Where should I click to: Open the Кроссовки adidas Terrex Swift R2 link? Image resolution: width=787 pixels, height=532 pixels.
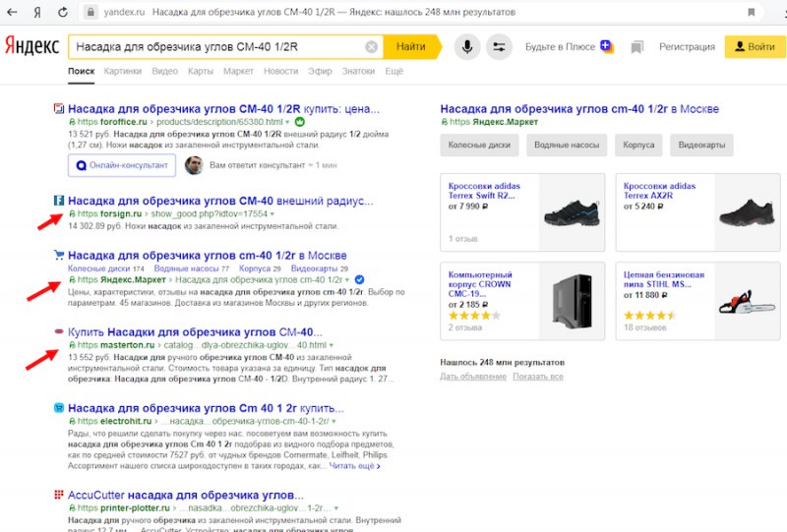pyautogui.click(x=484, y=191)
